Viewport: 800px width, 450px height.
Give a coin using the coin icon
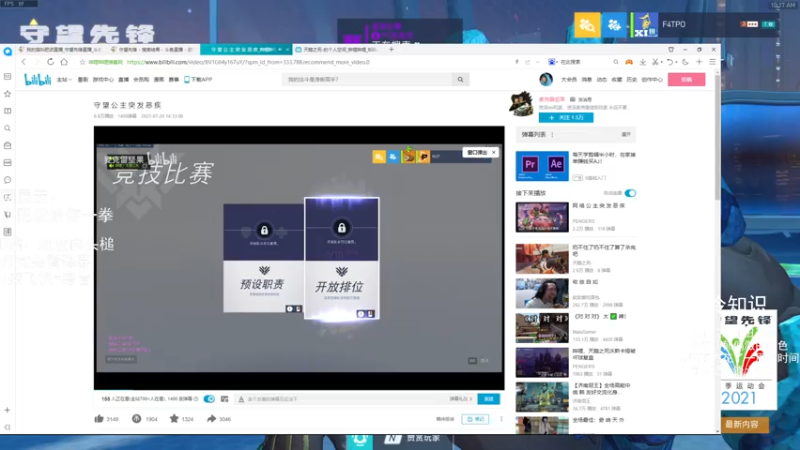pos(136,418)
